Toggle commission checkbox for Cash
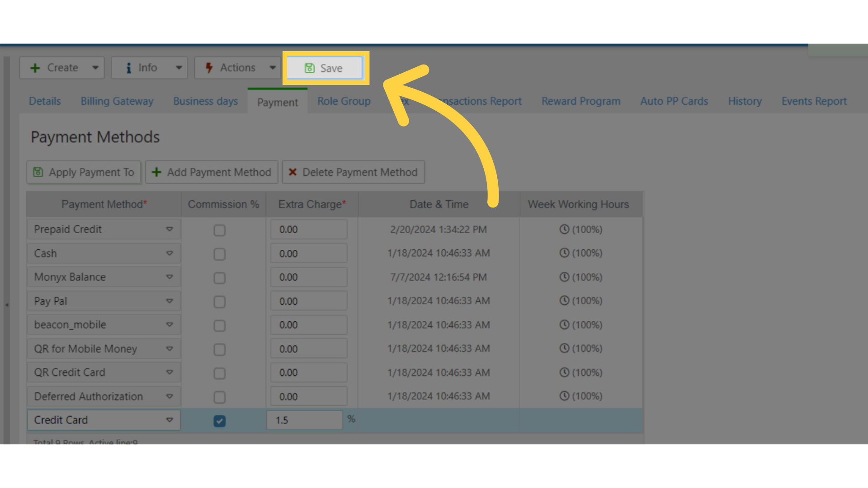868x488 pixels. [x=219, y=254]
